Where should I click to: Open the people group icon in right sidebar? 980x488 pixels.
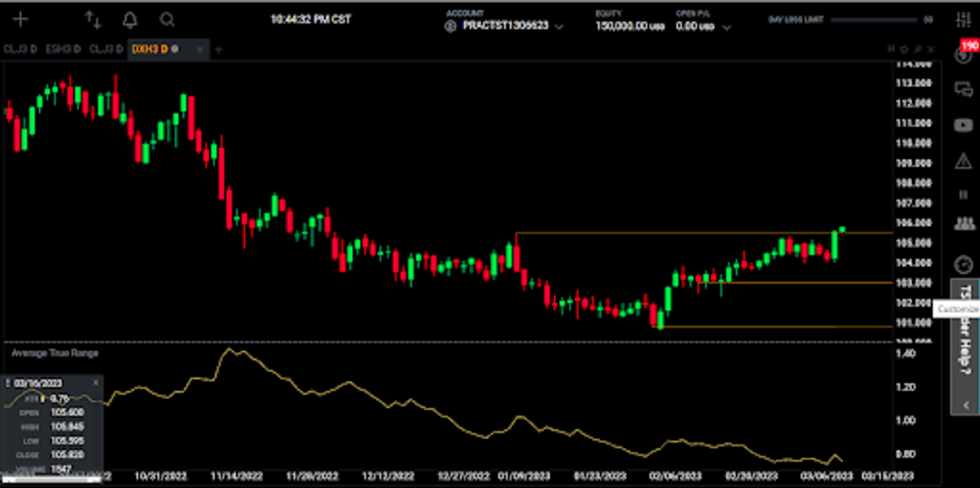pyautogui.click(x=963, y=222)
